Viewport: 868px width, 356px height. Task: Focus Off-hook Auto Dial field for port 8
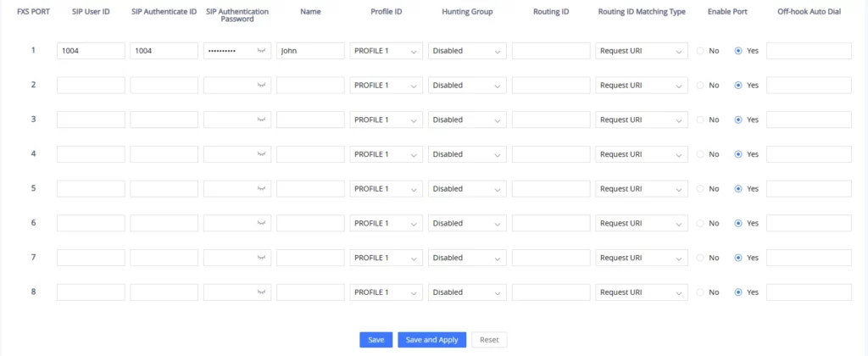(809, 292)
